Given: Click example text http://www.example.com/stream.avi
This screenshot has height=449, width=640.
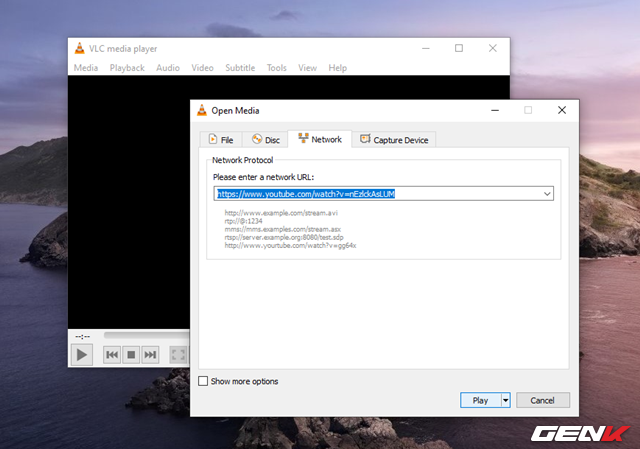Looking at the screenshot, I should click(281, 213).
